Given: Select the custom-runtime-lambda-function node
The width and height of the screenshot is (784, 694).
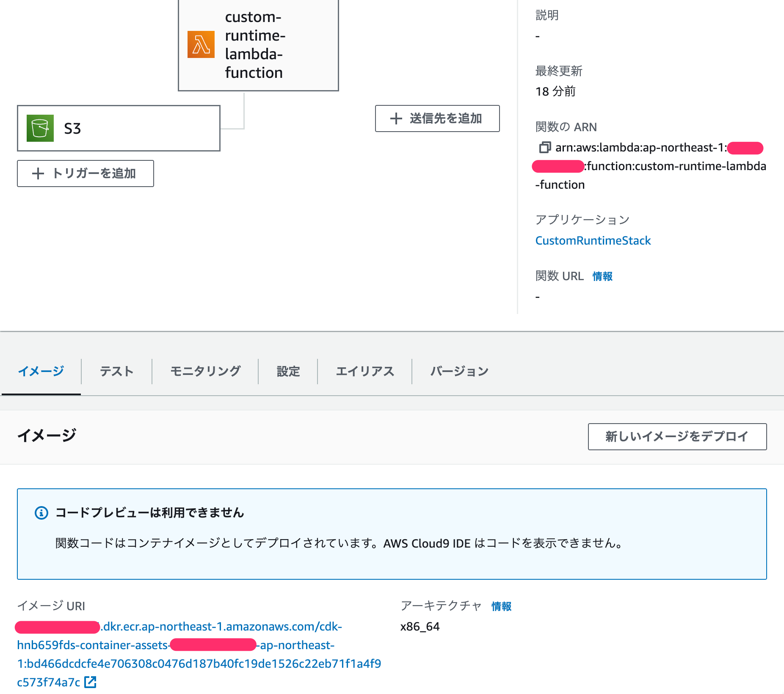Looking at the screenshot, I should click(x=258, y=44).
